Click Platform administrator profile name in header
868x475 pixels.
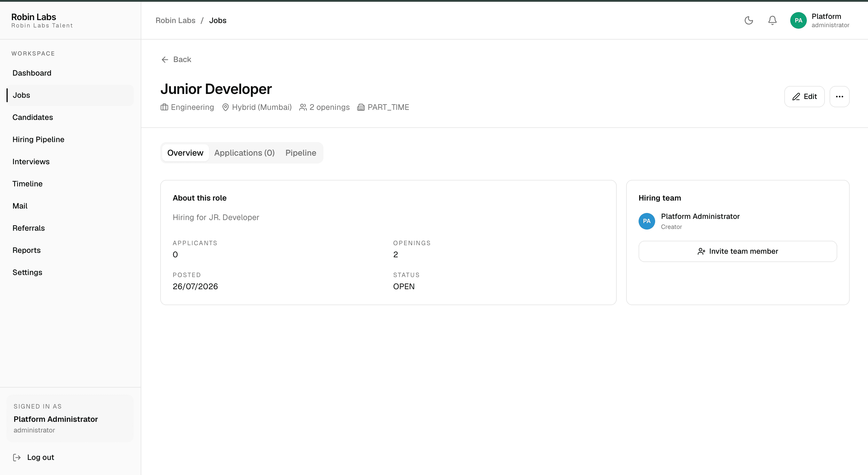point(830,21)
